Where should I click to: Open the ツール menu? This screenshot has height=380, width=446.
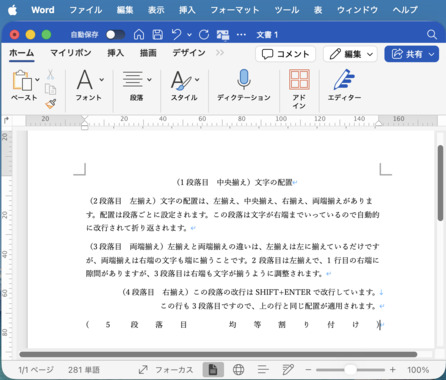287,10
